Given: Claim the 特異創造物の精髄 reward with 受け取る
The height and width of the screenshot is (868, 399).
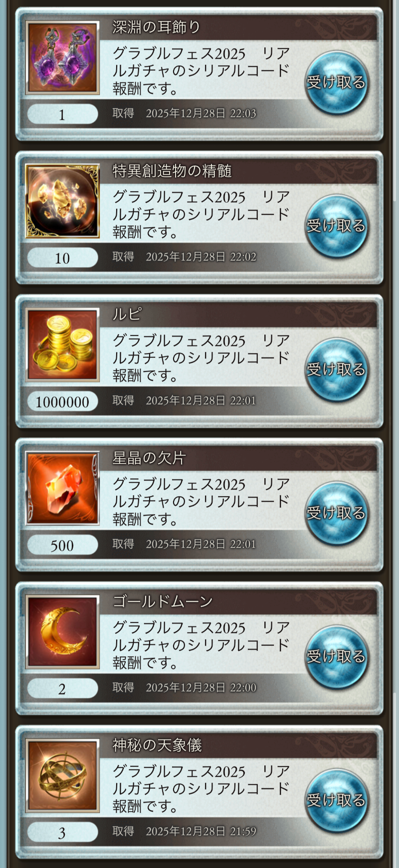Looking at the screenshot, I should pyautogui.click(x=337, y=226).
